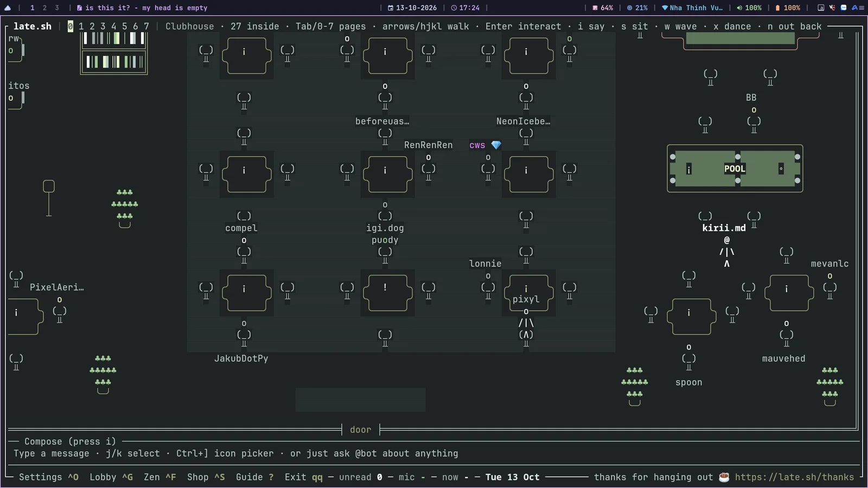The height and width of the screenshot is (488, 868).
Task: Open Settings ^O in footer
Action: [x=49, y=477]
